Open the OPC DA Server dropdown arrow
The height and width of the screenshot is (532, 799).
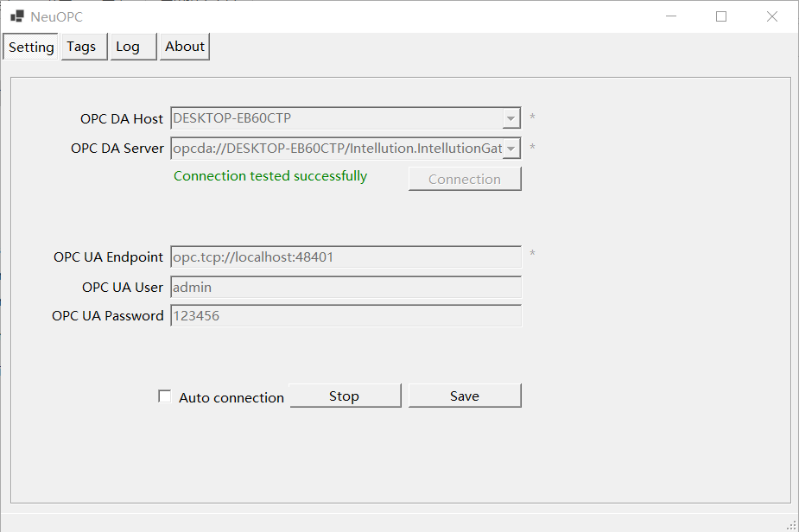click(510, 149)
